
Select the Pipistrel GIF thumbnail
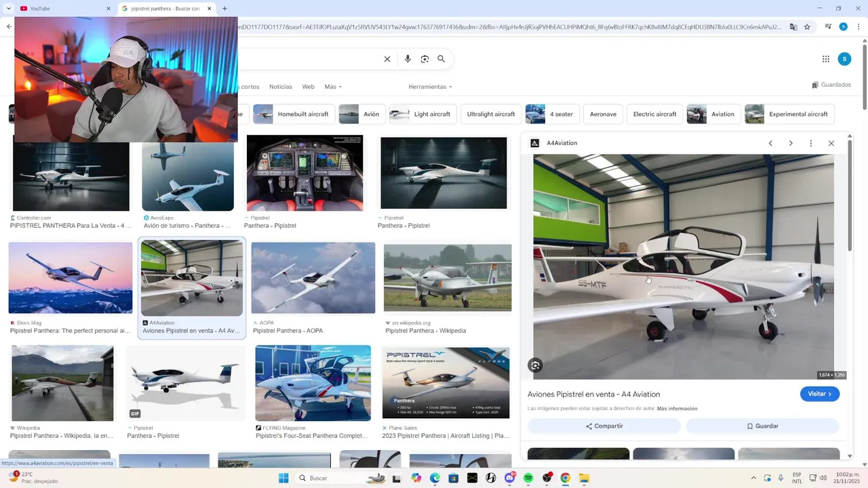click(x=186, y=383)
